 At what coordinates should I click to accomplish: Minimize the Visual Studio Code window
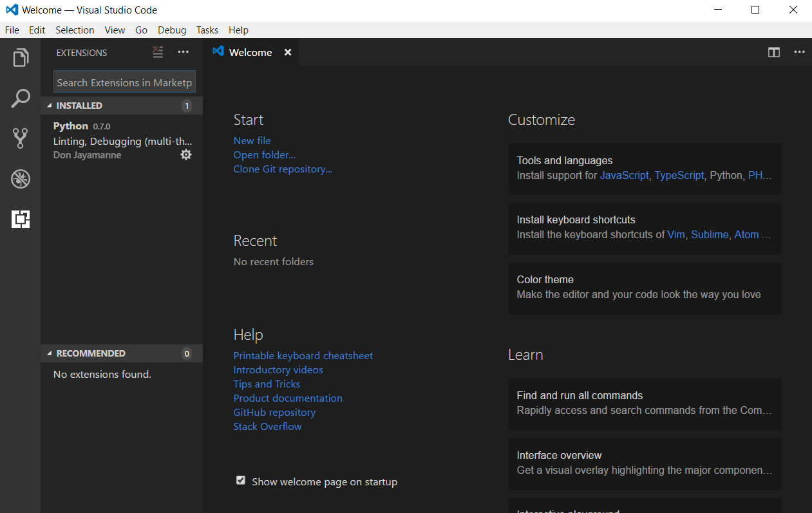point(718,10)
